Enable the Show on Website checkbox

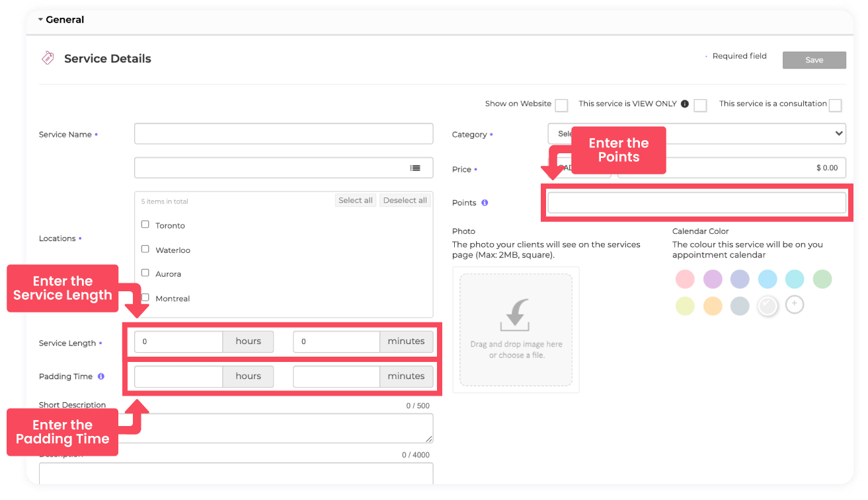[x=561, y=106]
